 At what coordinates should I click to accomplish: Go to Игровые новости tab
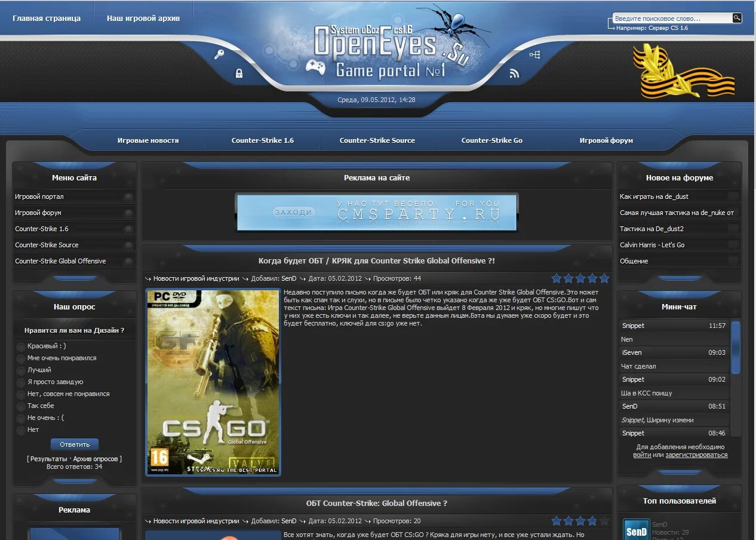click(148, 140)
